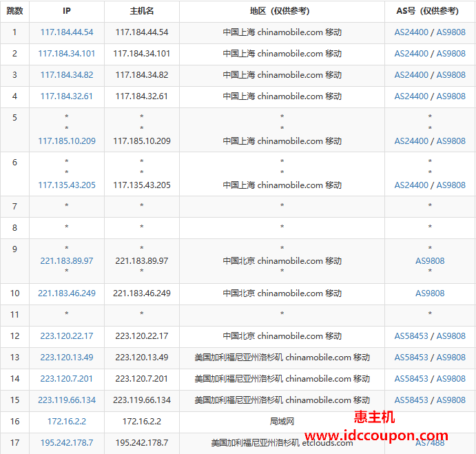Image resolution: width=476 pixels, height=454 pixels.
Task: Click hop number 7 cell
Action: click(x=14, y=207)
